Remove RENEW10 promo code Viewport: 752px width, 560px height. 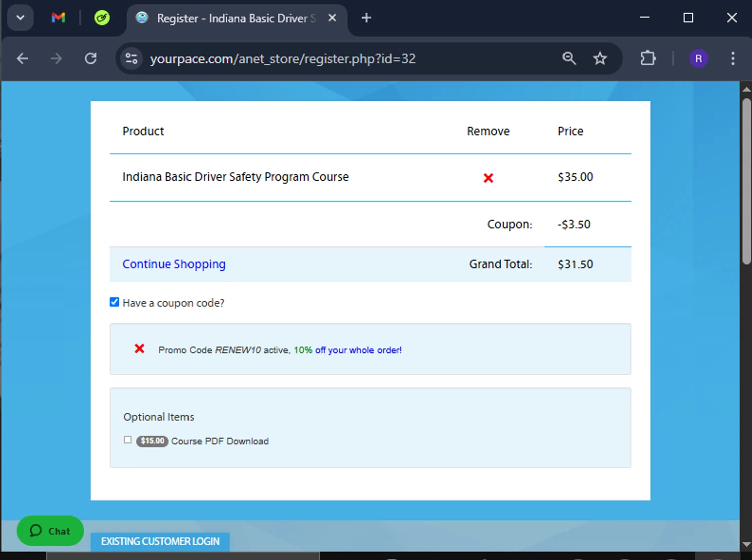139,348
